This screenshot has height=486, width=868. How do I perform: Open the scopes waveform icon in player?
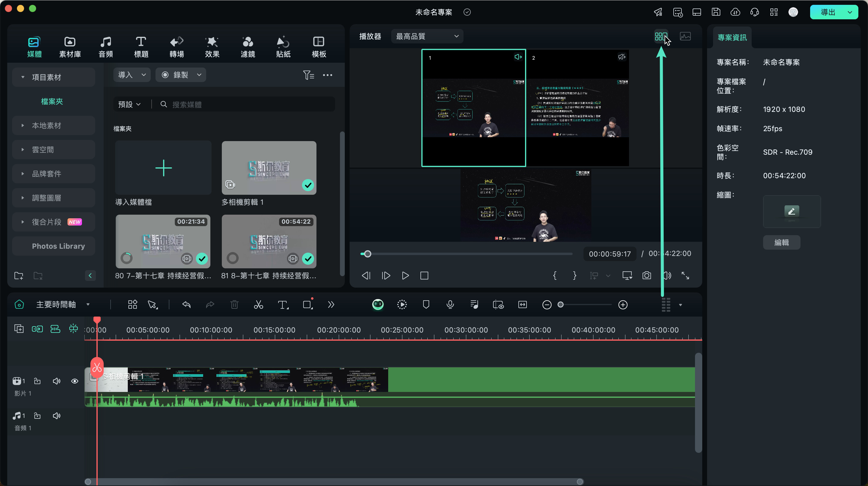tap(685, 36)
